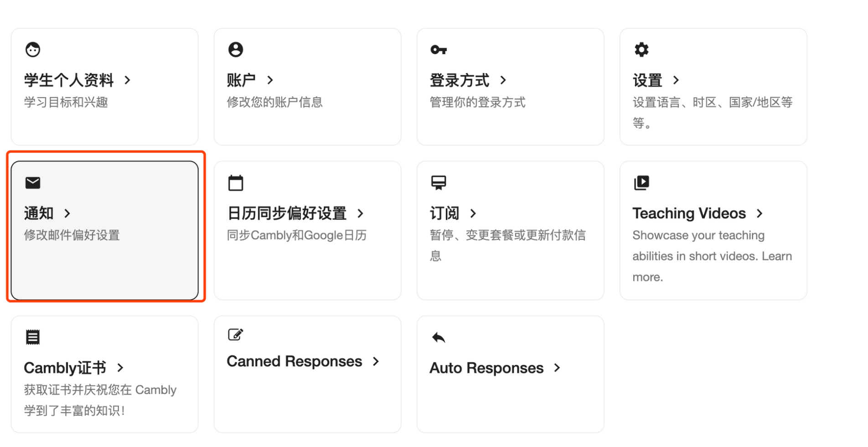The width and height of the screenshot is (868, 447).
Task: Select the key icon for 登录方式
Action: click(x=438, y=49)
